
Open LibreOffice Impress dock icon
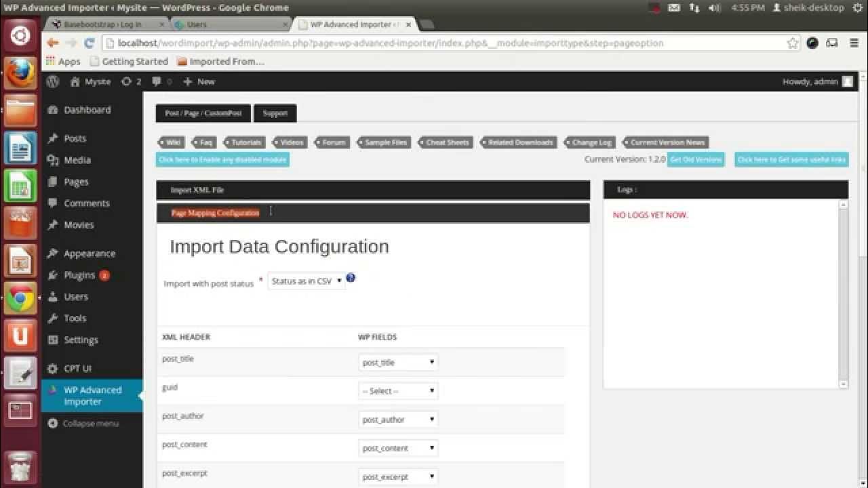pyautogui.click(x=20, y=261)
